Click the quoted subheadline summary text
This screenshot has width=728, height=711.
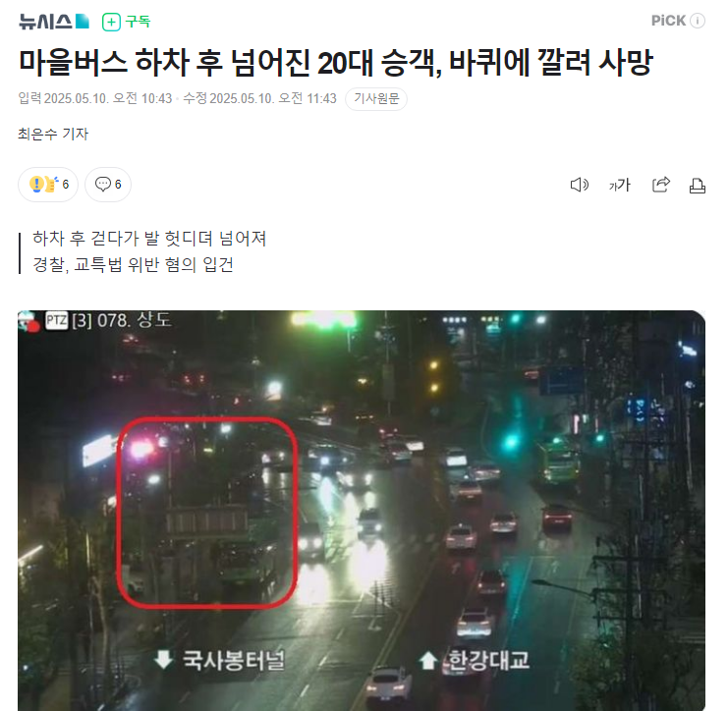(x=149, y=251)
